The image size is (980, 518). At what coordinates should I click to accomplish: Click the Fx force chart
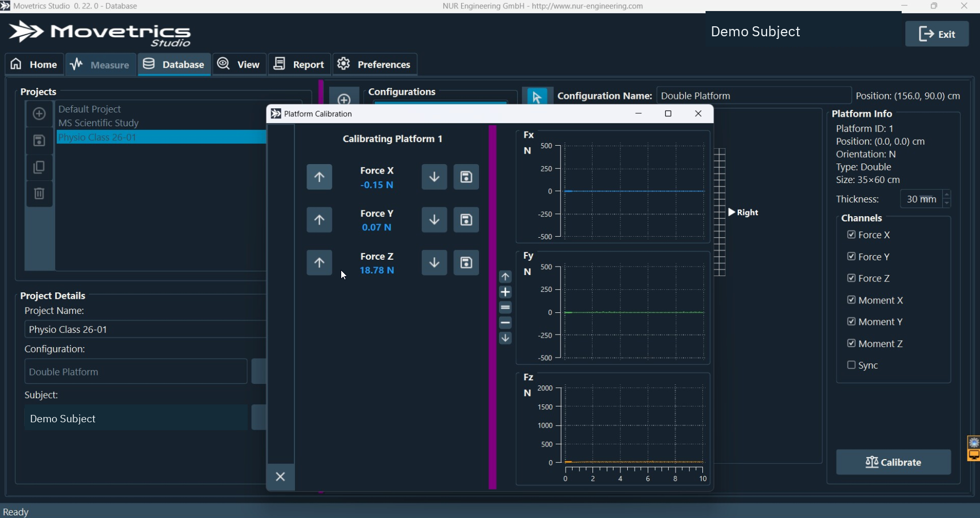[x=613, y=186]
